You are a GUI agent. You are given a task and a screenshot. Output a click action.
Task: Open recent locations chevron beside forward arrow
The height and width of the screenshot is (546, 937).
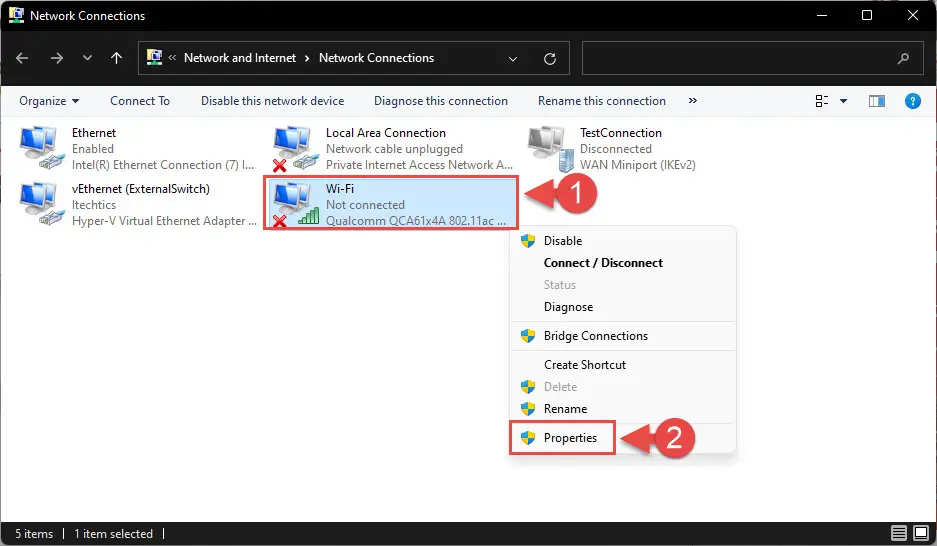[87, 58]
